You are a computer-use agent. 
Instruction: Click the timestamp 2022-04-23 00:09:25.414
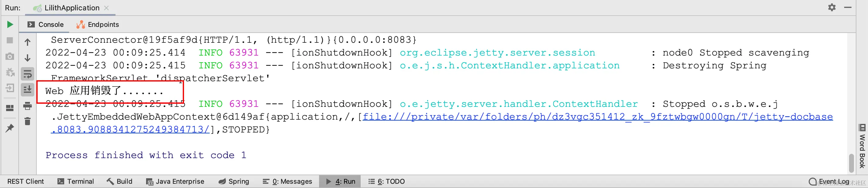pyautogui.click(x=115, y=53)
